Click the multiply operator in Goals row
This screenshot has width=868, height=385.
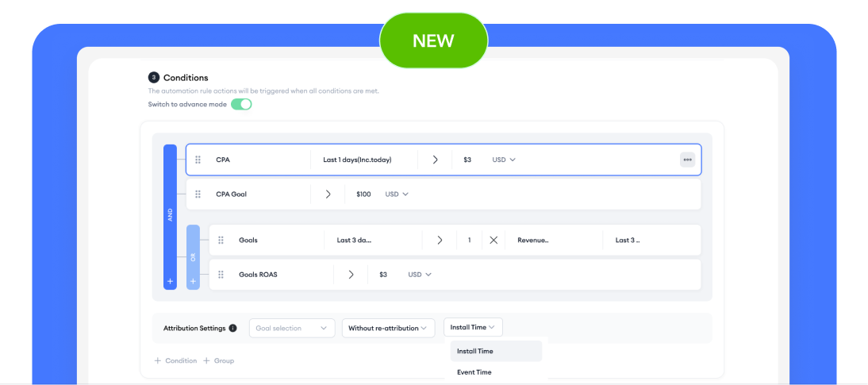494,240
